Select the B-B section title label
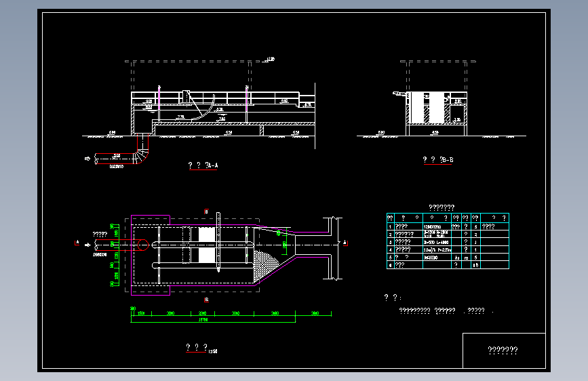Screen dimensions: 588x381 tap(438, 160)
